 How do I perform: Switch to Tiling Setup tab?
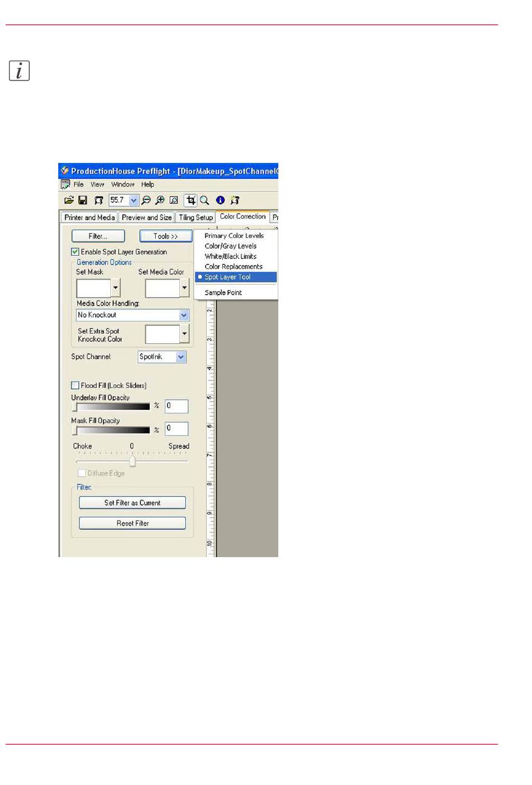pos(195,217)
